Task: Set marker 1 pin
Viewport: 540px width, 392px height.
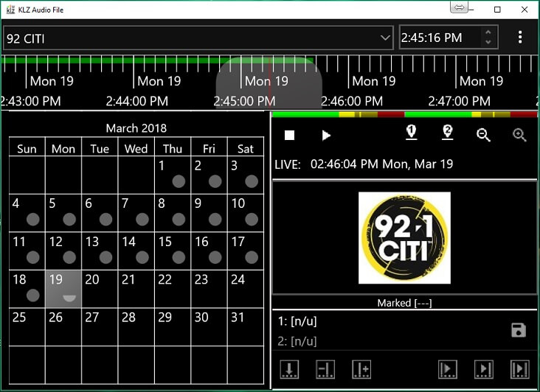Action: click(x=412, y=133)
